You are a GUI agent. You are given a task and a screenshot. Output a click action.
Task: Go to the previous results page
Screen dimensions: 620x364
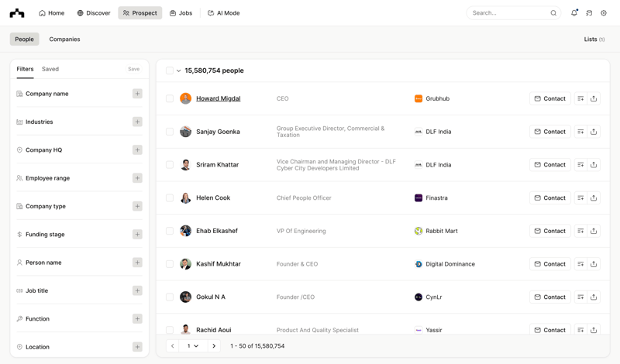click(x=172, y=346)
